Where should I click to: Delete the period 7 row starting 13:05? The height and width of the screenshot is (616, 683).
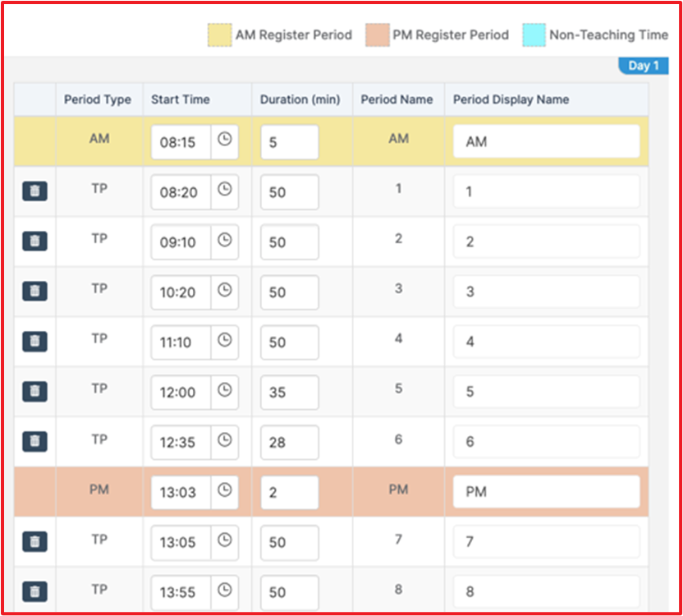point(34,541)
